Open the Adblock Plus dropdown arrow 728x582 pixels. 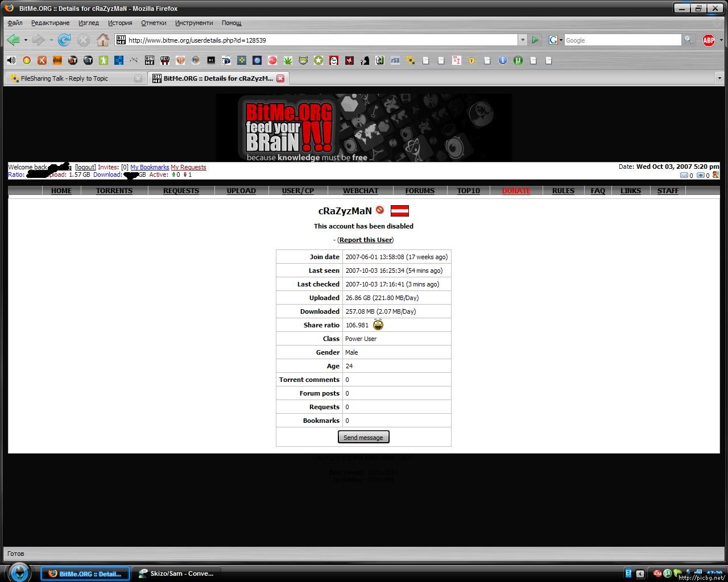point(721,40)
